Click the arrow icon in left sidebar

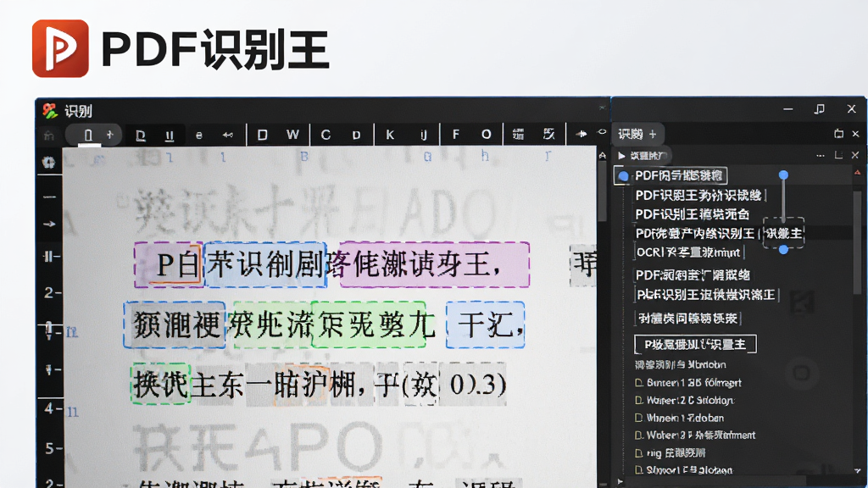(x=49, y=224)
